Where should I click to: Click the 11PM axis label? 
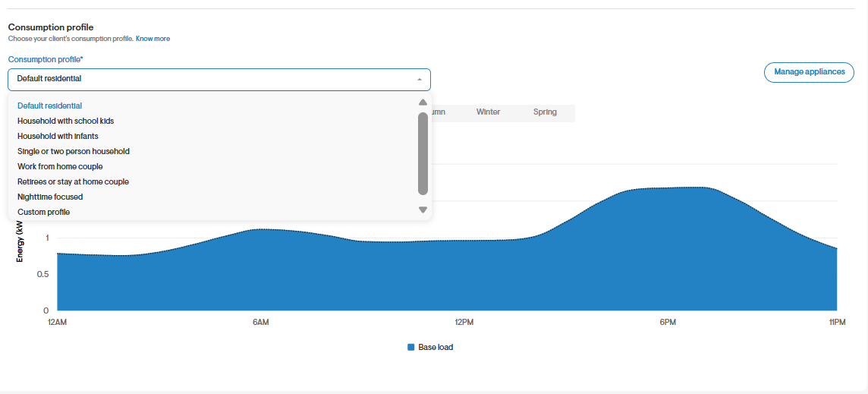click(838, 323)
